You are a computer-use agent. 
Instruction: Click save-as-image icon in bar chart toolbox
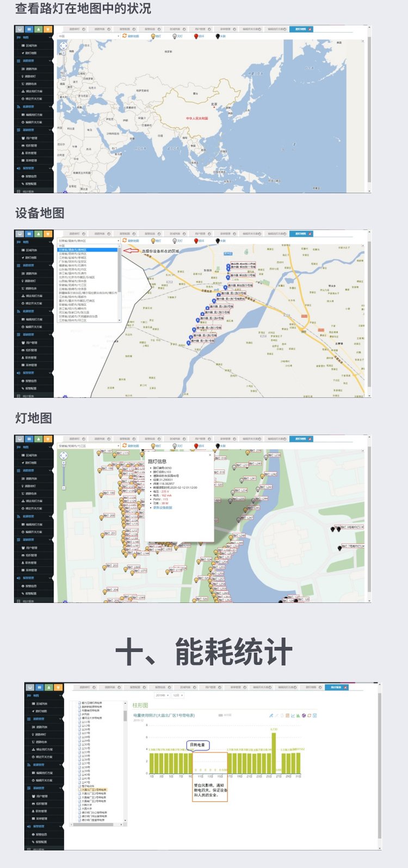[316, 715]
